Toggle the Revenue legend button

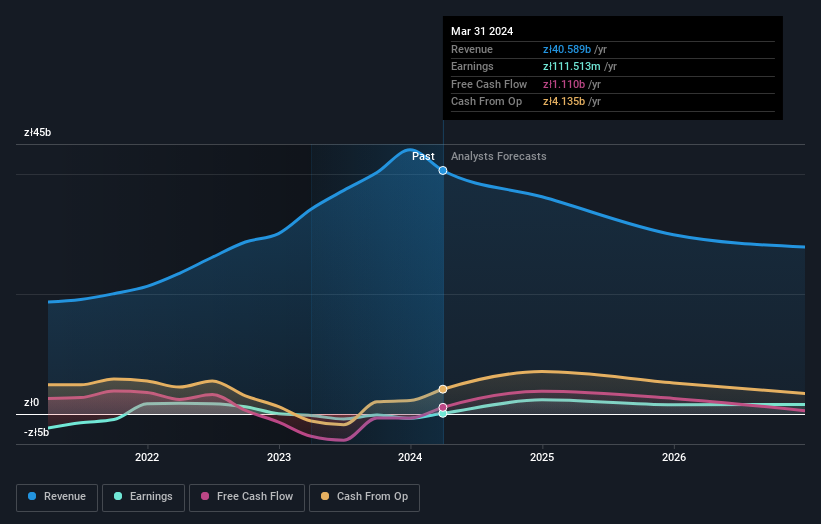pos(57,497)
